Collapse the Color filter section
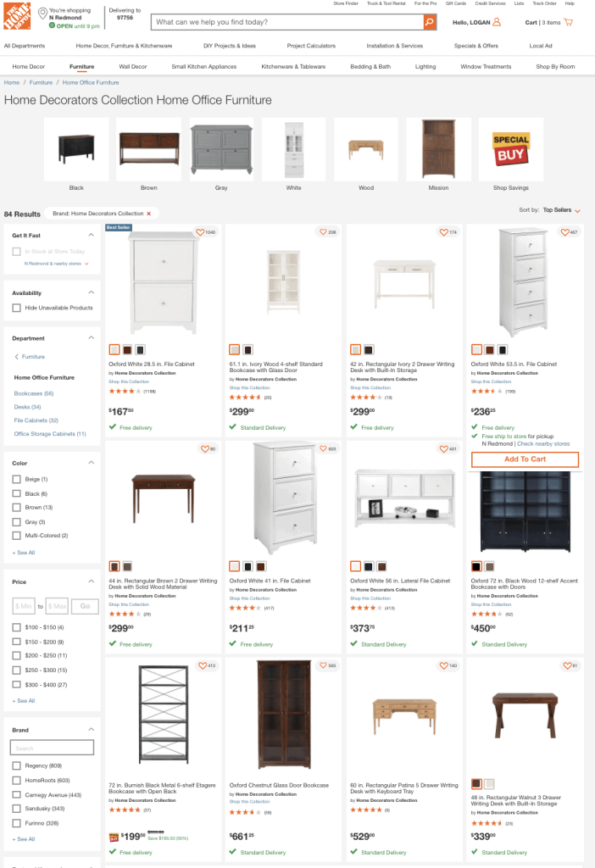The image size is (595, 868). coord(92,463)
